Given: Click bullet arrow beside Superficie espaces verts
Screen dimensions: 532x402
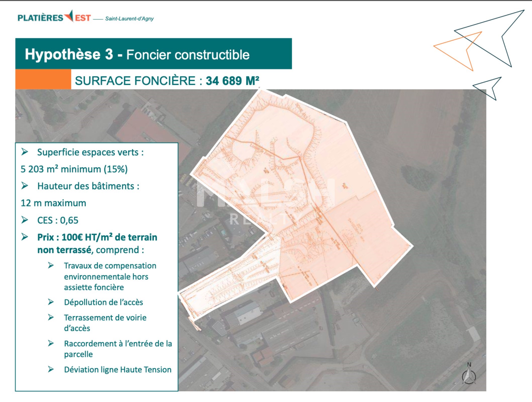Looking at the screenshot, I should pyautogui.click(x=25, y=152).
